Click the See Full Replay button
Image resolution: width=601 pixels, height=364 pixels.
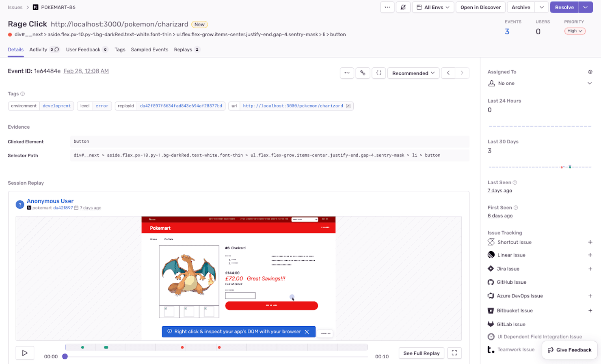(421, 353)
